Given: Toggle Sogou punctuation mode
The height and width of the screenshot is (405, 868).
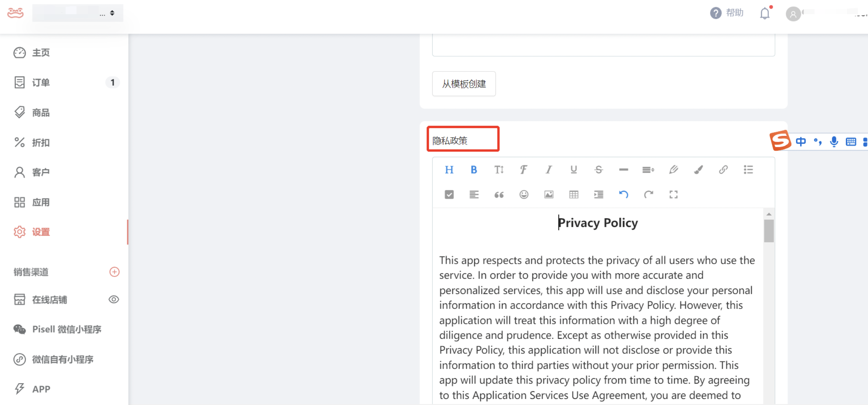Looking at the screenshot, I should point(818,141).
